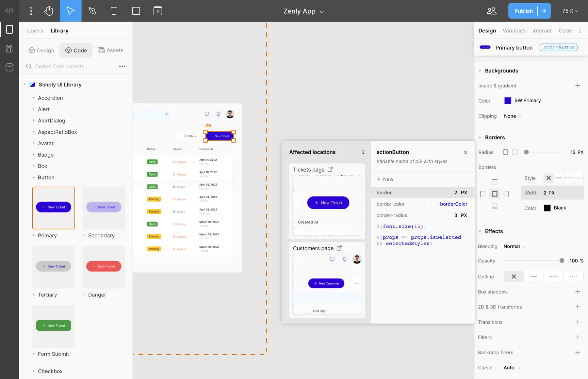Viewport: 588px width, 379px height.
Task: Collapse the Button component group
Action: tap(34, 177)
